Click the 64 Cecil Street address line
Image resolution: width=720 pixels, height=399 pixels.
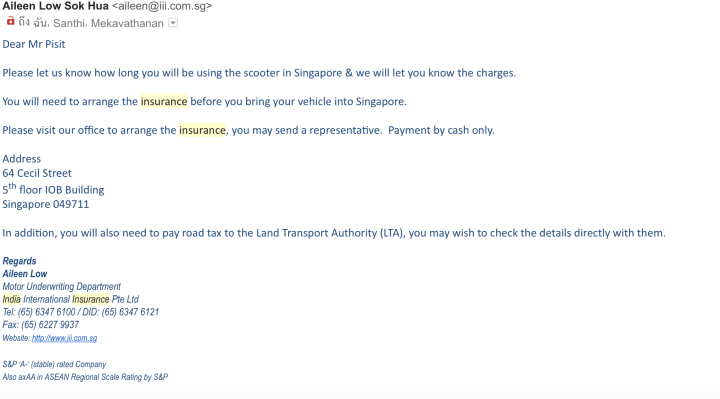(37, 173)
